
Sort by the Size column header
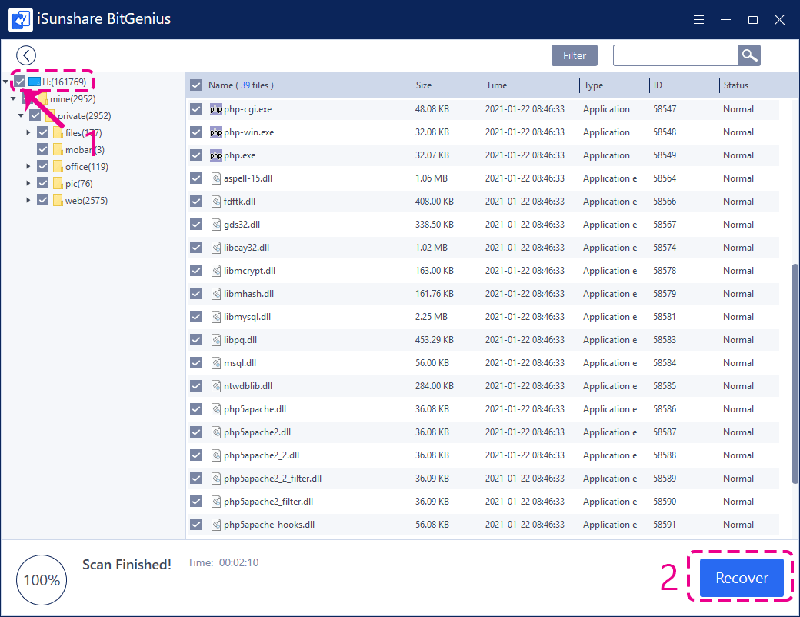[424, 85]
